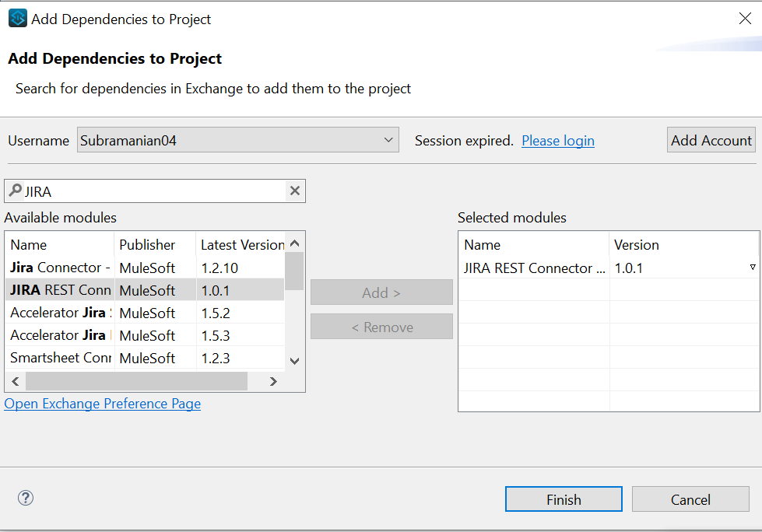Clear the JIRA search text
Viewport: 762px width, 532px height.
295,191
